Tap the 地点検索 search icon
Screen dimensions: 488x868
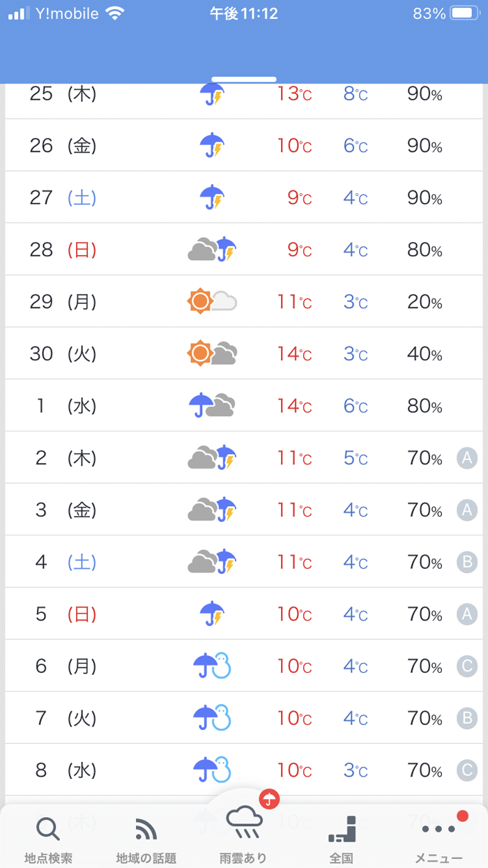(x=48, y=830)
